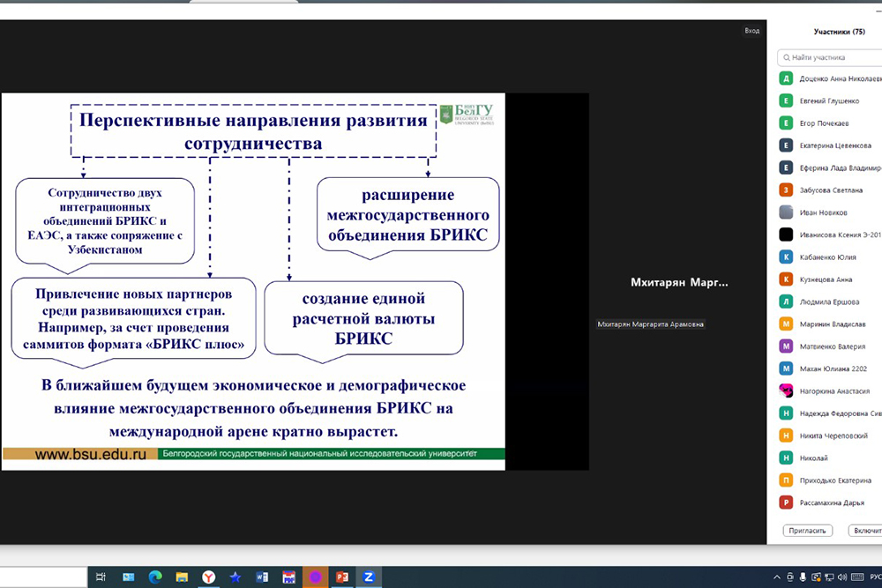Click the system tray volume icon

[842, 577]
